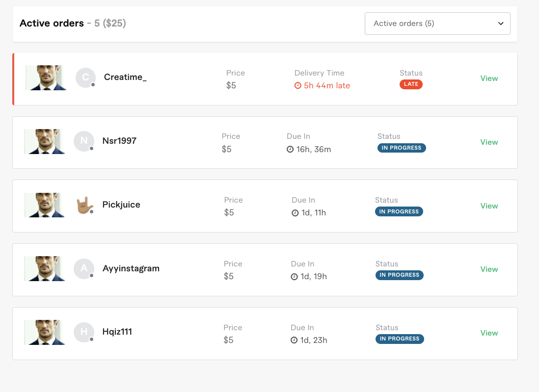Screen dimensions: 539x392
Task: Click the dropdown chevron arrow in Active orders filter
Action: 501,24
